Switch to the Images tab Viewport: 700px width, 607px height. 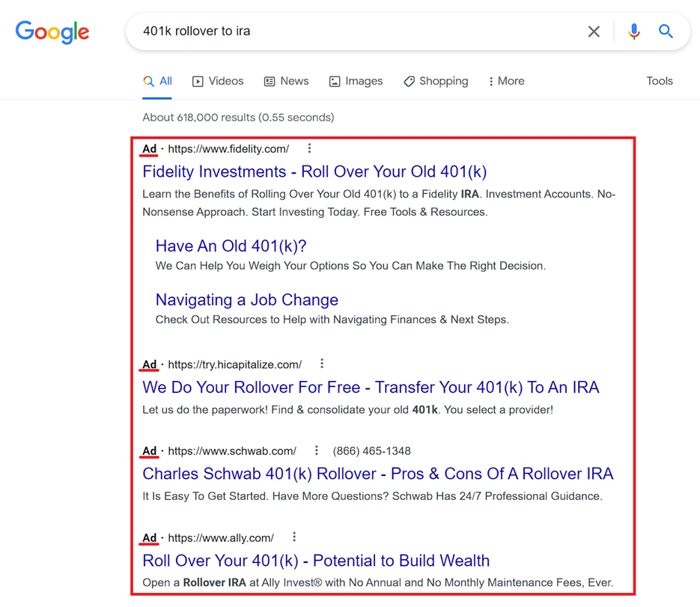click(x=356, y=82)
